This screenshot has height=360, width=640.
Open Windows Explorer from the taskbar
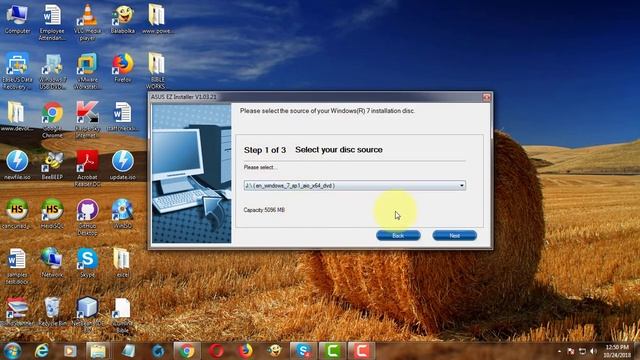point(98,351)
